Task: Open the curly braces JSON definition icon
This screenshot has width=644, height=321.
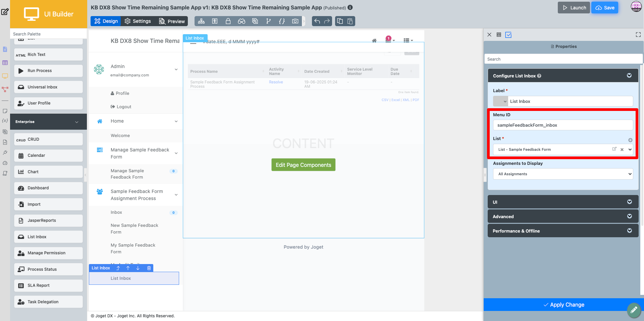Action: click(x=282, y=21)
